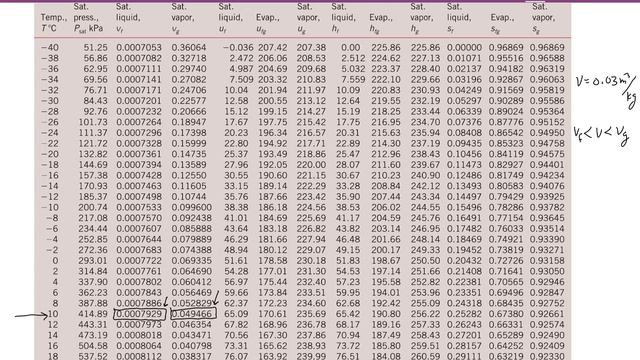This screenshot has height=360, width=640.
Task: Click the pressure value 537.52 at 18 °C
Action: click(x=92, y=356)
